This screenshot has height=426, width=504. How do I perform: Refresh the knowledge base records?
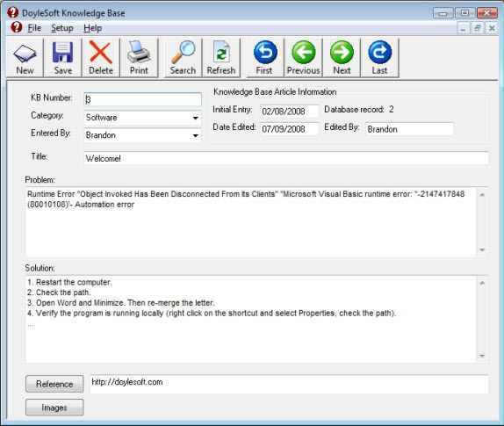pos(221,58)
